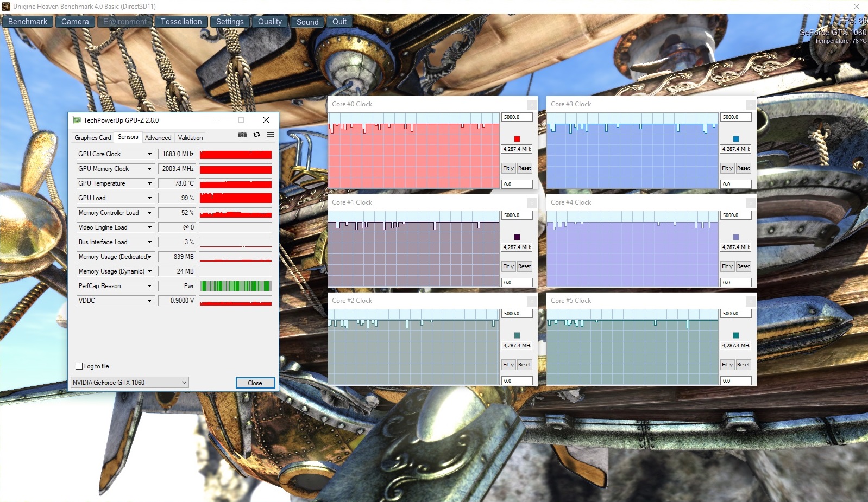868x502 pixels.
Task: Open the Memory Usage (Dedicated) dropdown
Action: coord(149,257)
